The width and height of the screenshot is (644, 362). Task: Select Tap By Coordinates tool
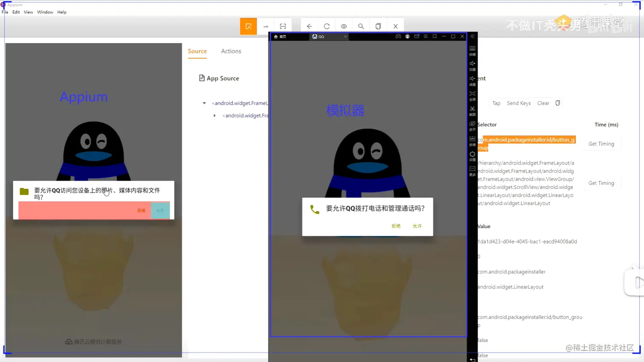283,26
